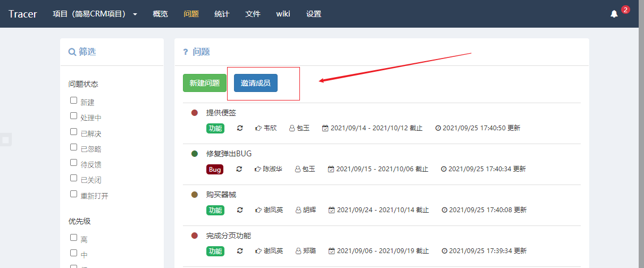Tick the 已解决 checkbox
Screen dimensions: 644x268
point(73,132)
